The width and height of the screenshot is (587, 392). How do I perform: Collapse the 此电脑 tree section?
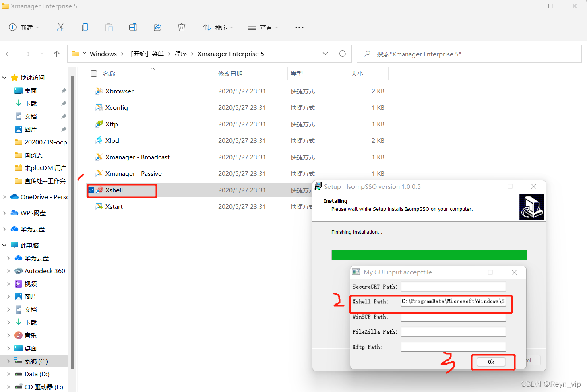(4, 245)
